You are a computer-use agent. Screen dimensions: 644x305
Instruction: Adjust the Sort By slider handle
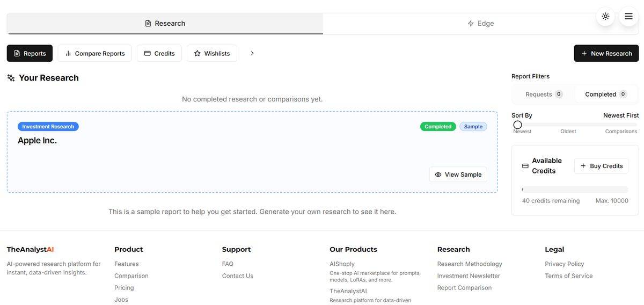517,125
